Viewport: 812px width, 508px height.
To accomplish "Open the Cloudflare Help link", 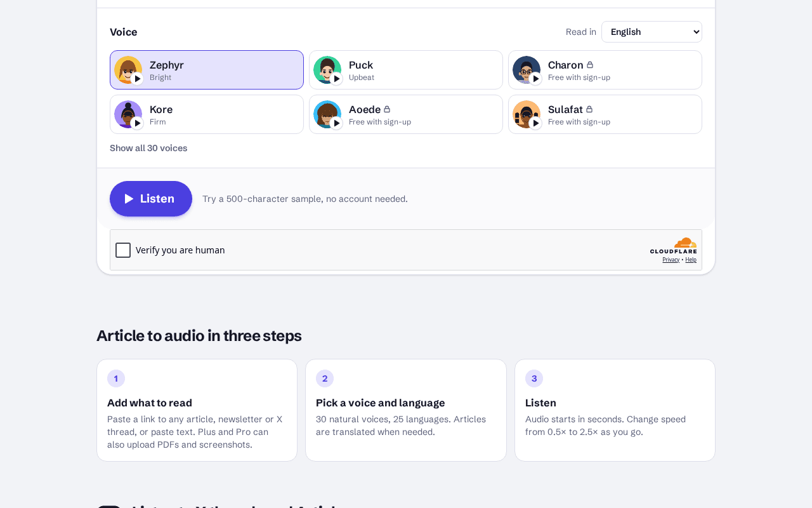I will pos(691,260).
